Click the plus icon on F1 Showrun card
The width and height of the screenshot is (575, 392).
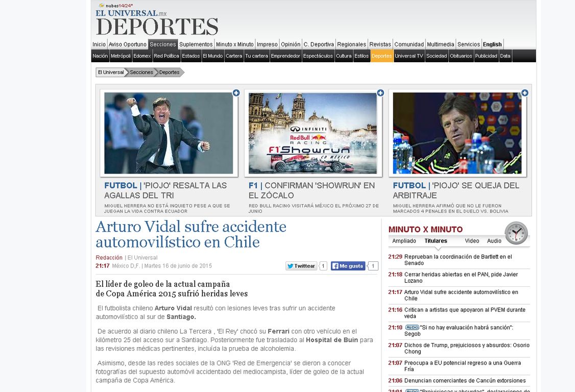point(380,93)
